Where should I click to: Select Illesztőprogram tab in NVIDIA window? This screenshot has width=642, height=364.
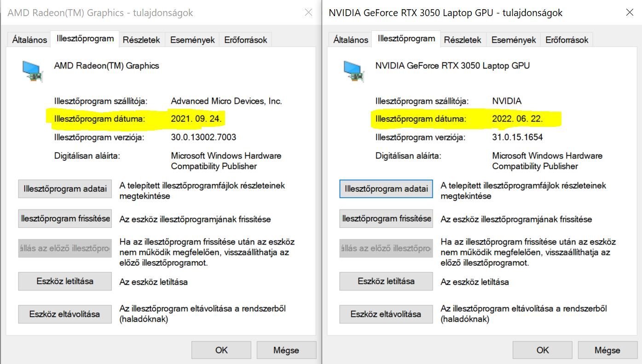[x=406, y=39]
